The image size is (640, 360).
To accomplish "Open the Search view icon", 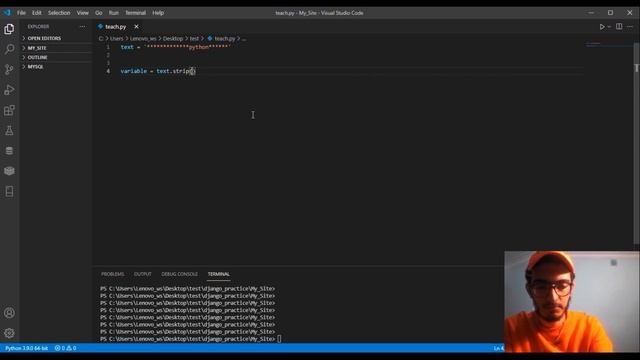I will (9, 49).
